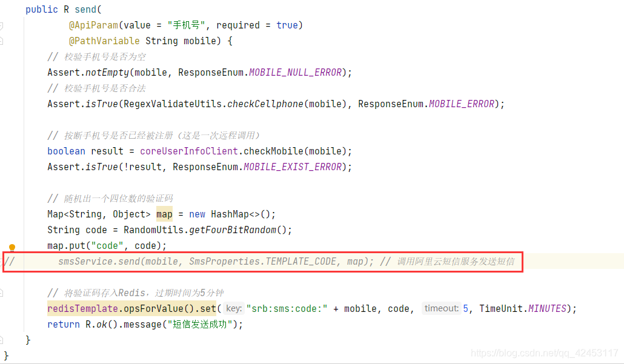Click the ResponseEnum.MOBILE_ERROR constant
This screenshot has height=364, width=624.
click(427, 104)
